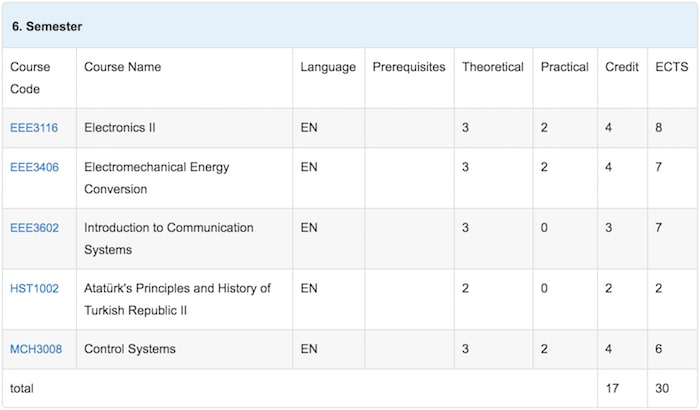Open the EEE3406 course link
Screen dimensions: 700x410
[34, 167]
